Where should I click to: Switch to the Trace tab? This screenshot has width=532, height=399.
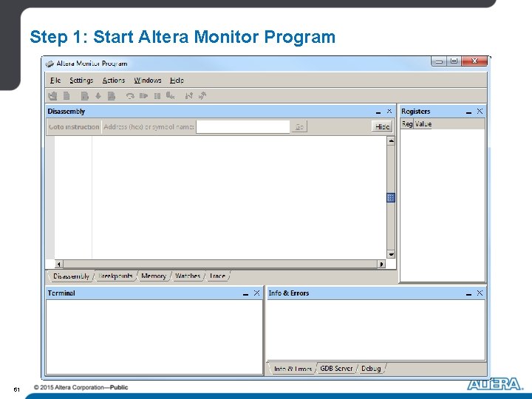217,276
